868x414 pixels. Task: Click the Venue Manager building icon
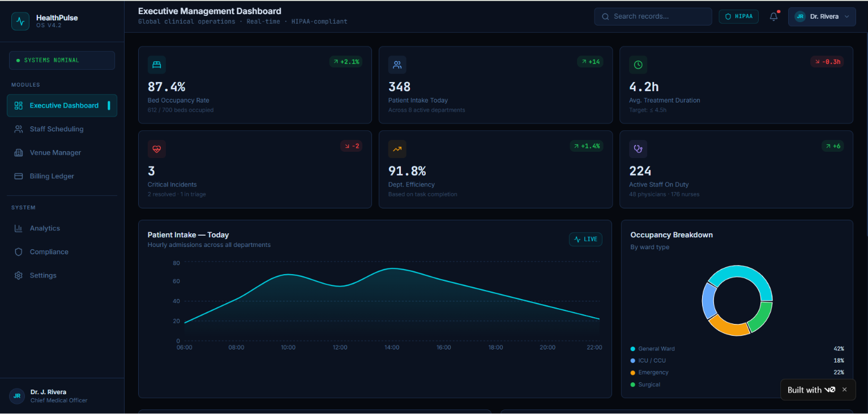[19, 153]
